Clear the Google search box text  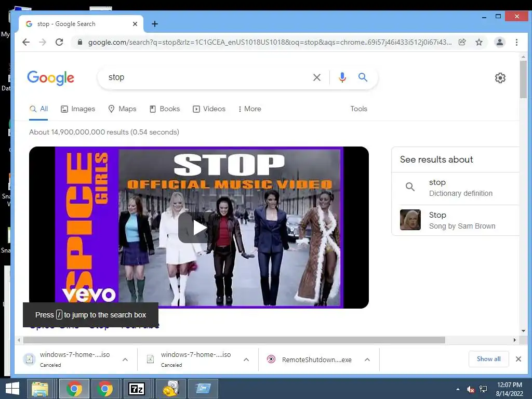(x=317, y=77)
